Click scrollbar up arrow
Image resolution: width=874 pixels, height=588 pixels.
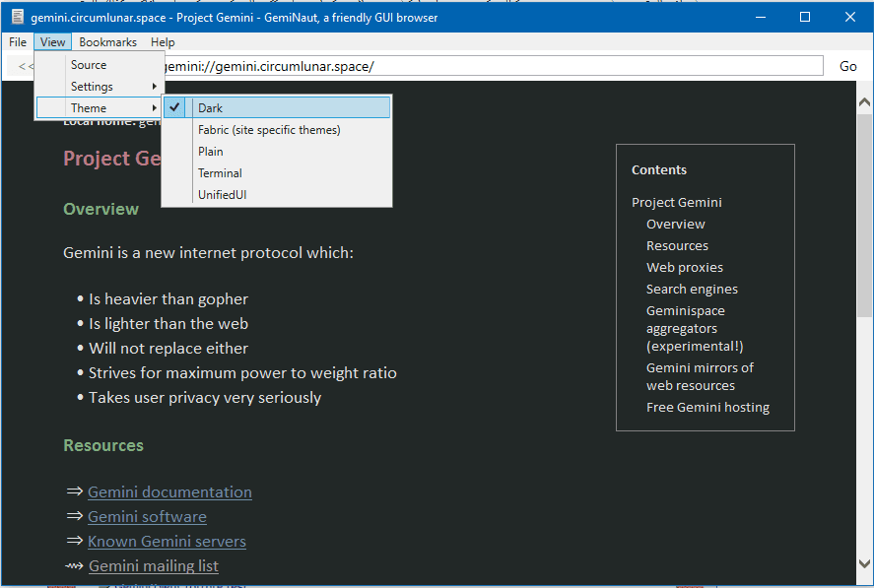click(x=864, y=102)
